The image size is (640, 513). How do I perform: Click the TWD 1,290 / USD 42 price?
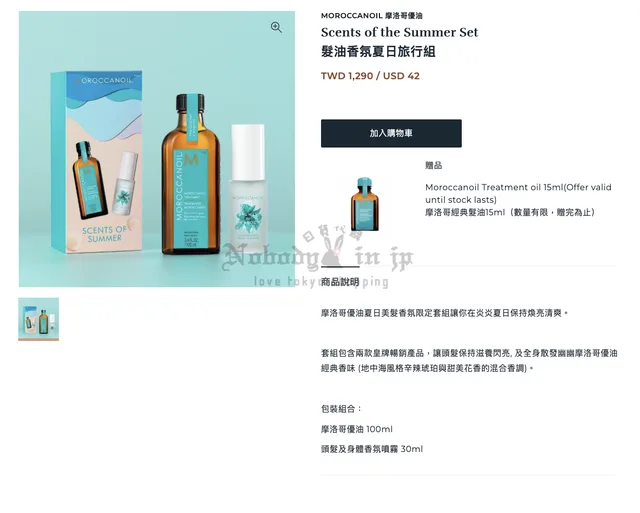coord(370,76)
